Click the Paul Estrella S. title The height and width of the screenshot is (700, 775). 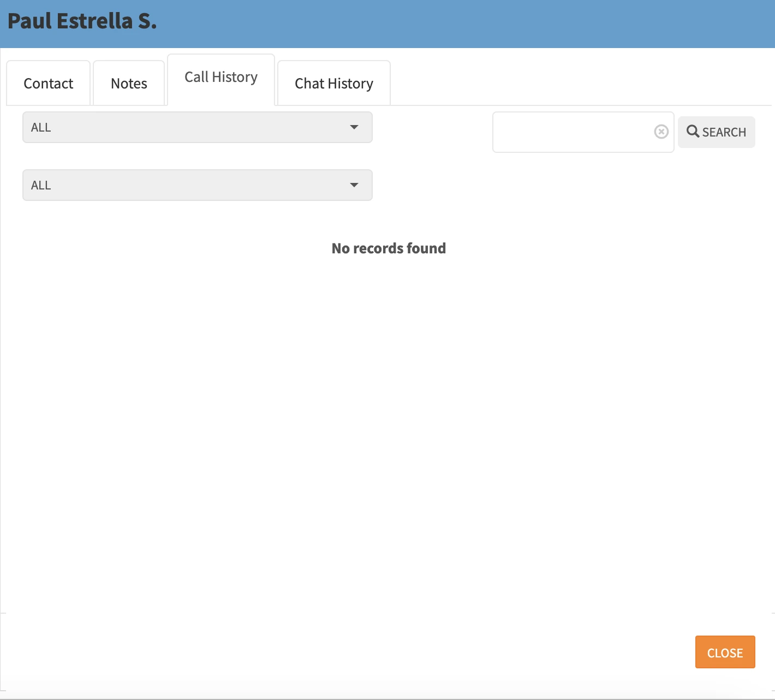pos(82,21)
